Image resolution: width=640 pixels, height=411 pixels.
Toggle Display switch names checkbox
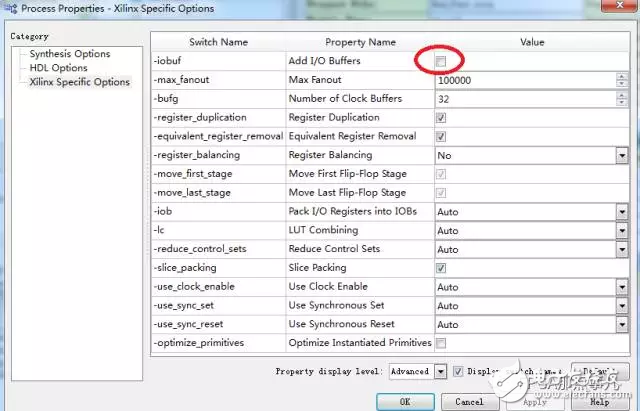(x=458, y=371)
